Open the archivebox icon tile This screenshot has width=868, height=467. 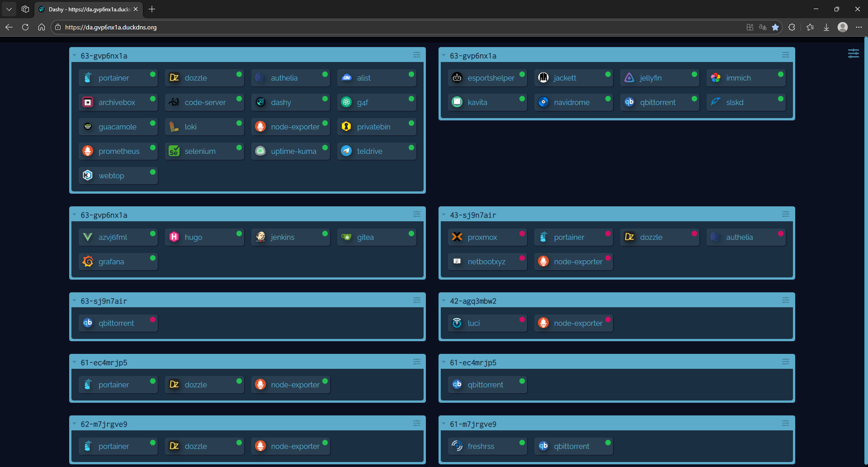88,102
